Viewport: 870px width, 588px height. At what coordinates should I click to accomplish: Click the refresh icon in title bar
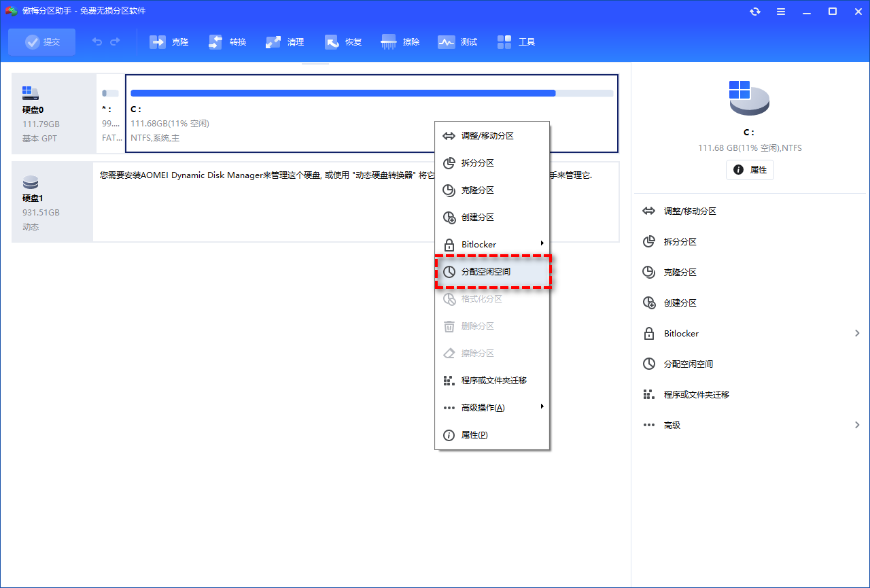[755, 12]
